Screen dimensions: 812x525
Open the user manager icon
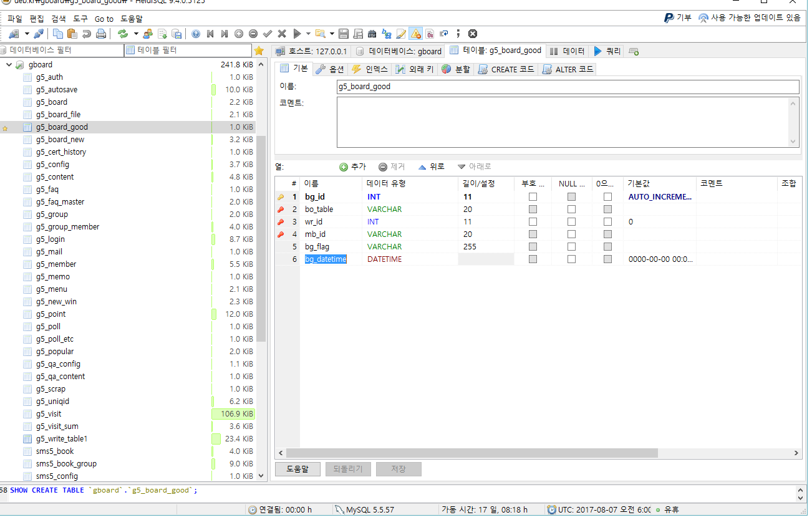click(148, 34)
